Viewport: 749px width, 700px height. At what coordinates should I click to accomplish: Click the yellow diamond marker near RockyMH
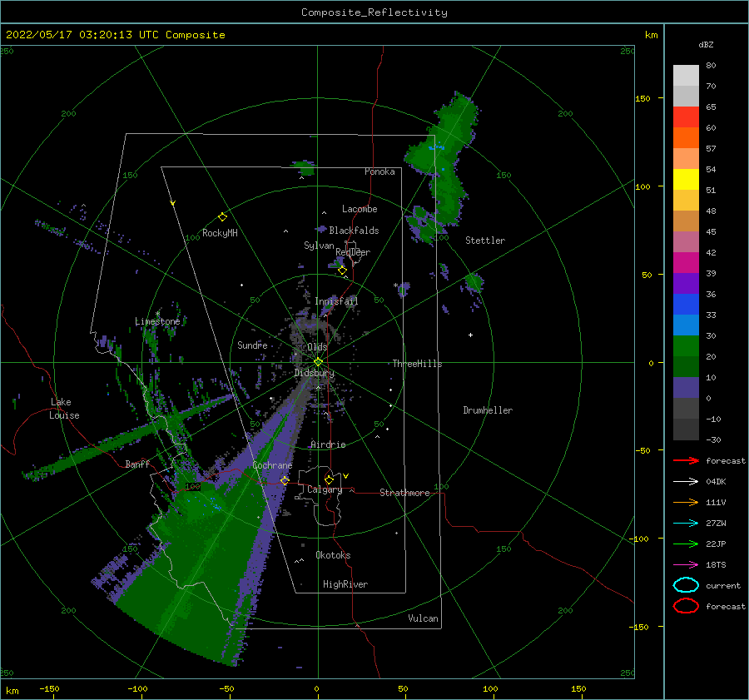click(x=222, y=217)
